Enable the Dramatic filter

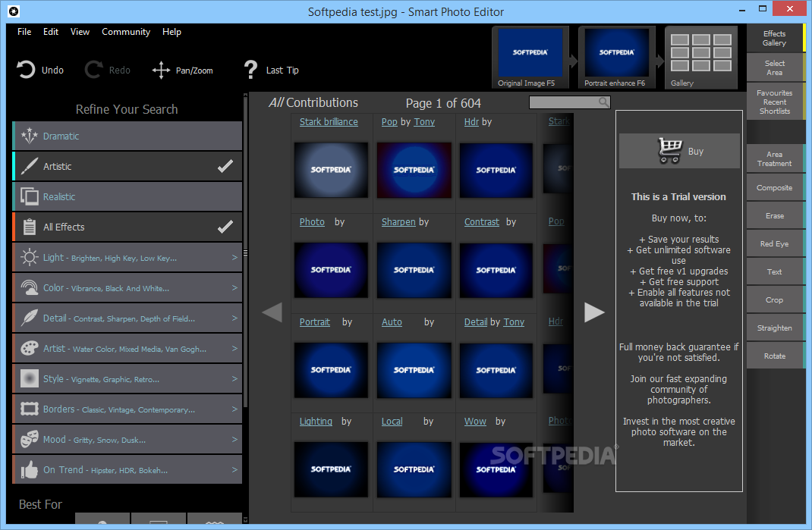127,136
